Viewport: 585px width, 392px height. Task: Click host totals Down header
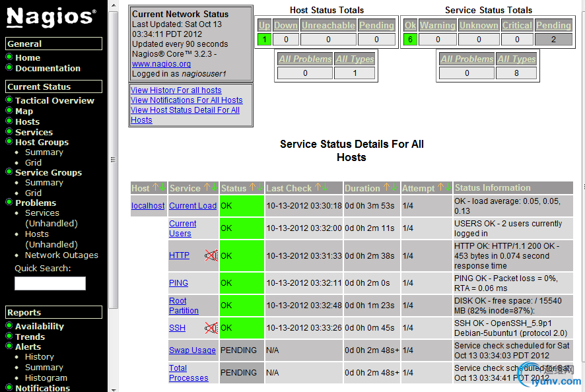[286, 25]
